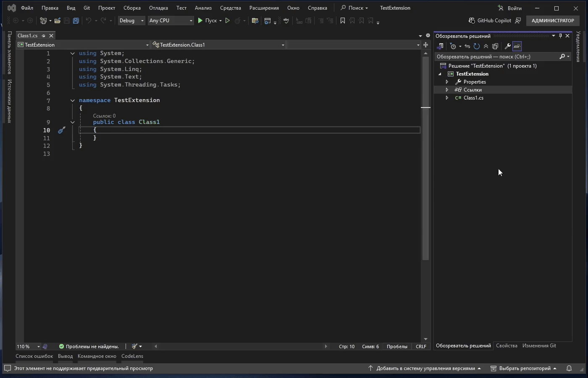Viewport: 588px width, 378px height.
Task: Expand the Class1.cs tree node
Action: tap(447, 98)
